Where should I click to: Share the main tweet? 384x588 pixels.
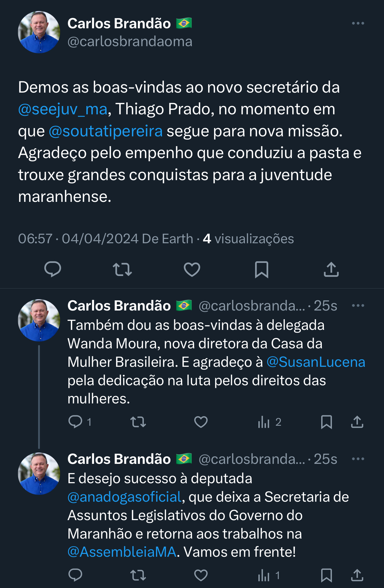pos(331,269)
